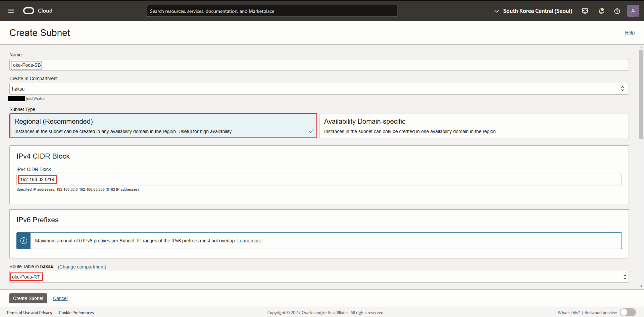Image resolution: width=644 pixels, height=317 pixels.
Task: Open the Cloud Shell developer tools icon
Action: point(585,11)
